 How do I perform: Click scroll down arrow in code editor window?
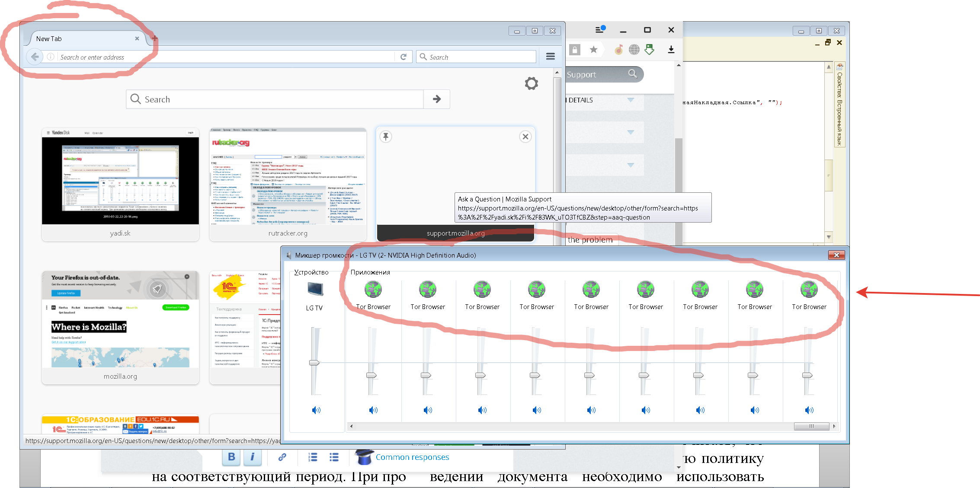tap(829, 237)
